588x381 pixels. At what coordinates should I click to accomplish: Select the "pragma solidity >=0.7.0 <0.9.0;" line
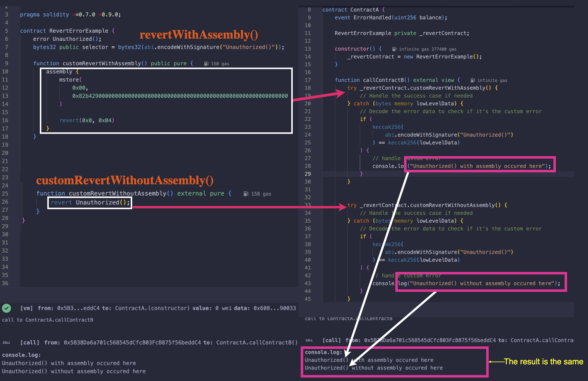(70, 14)
